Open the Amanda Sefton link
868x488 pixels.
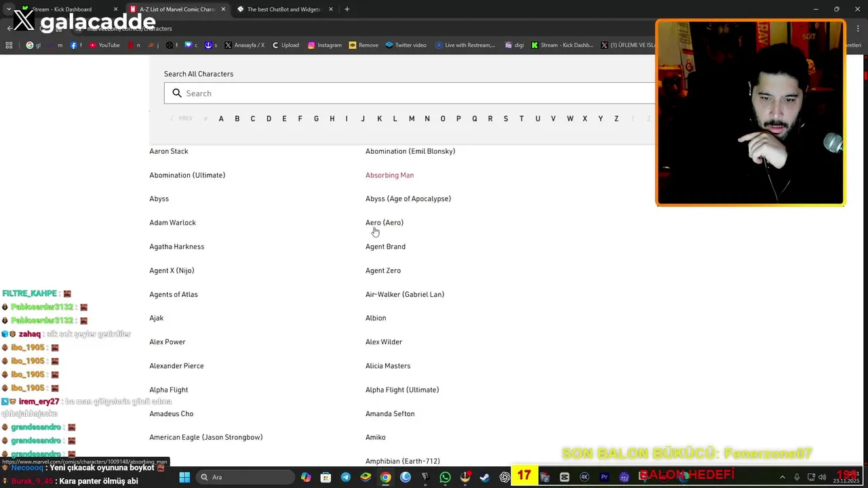tap(390, 413)
